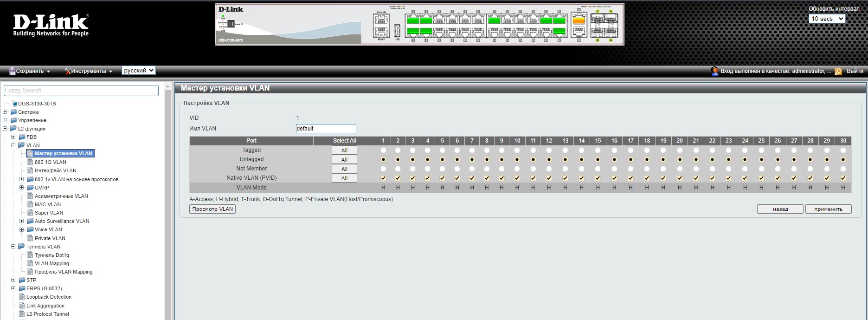This screenshot has width=868, height=320.
Task: Click the FDB folder icon
Action: pyautogui.click(x=22, y=137)
